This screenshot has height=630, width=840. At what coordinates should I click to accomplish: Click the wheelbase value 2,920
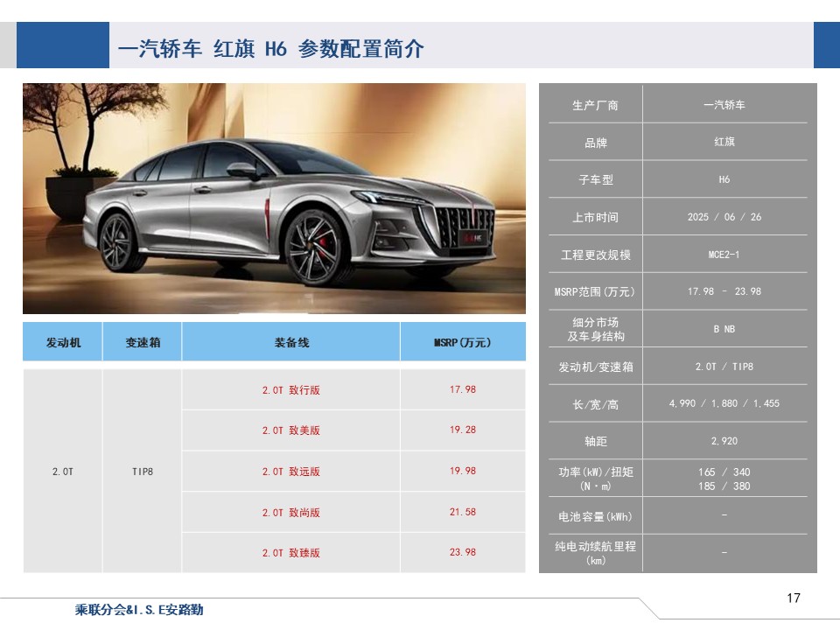click(x=724, y=441)
